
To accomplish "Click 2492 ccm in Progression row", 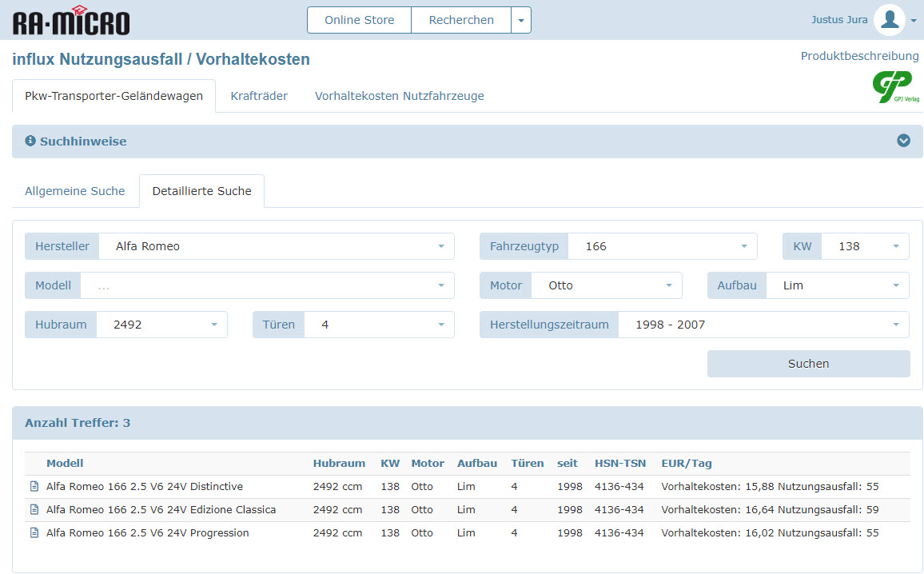I will tap(337, 532).
